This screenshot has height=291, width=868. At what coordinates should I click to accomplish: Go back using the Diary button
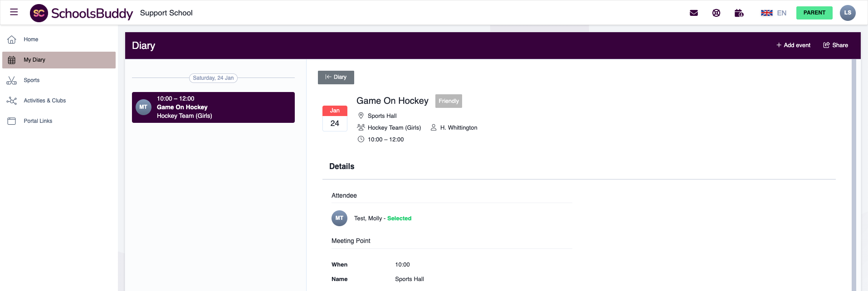pyautogui.click(x=336, y=78)
